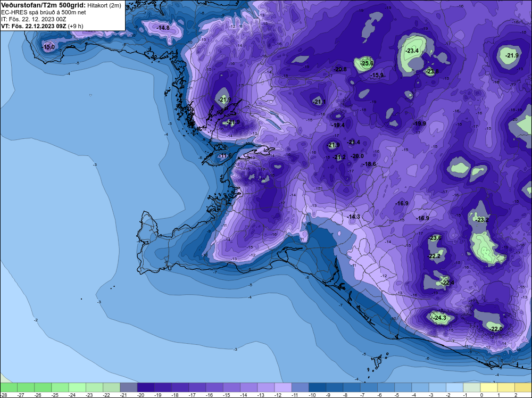
Task: Click the -25.6 temperature label
Action: [x=367, y=63]
